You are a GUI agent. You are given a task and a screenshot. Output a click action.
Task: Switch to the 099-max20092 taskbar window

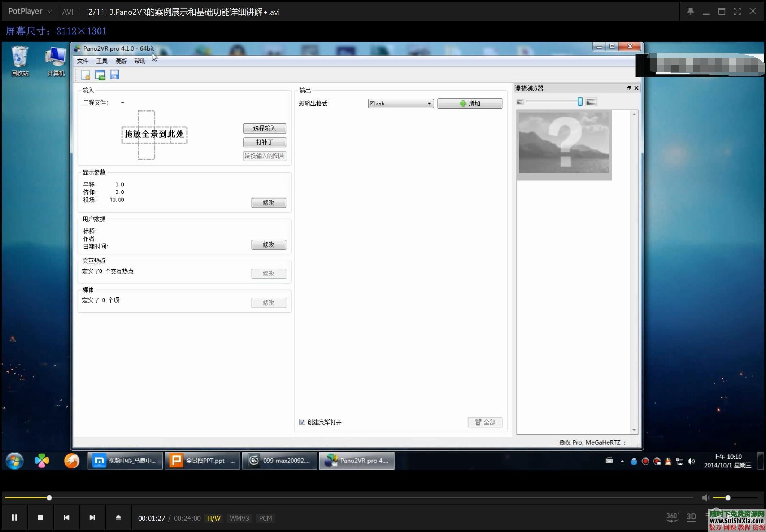[279, 461]
